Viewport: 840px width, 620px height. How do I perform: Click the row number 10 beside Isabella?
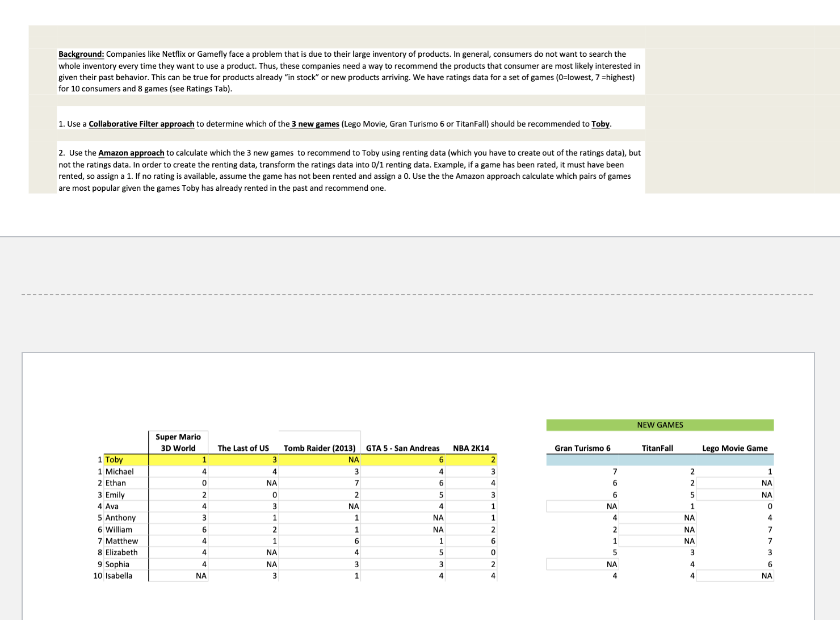tap(98, 576)
